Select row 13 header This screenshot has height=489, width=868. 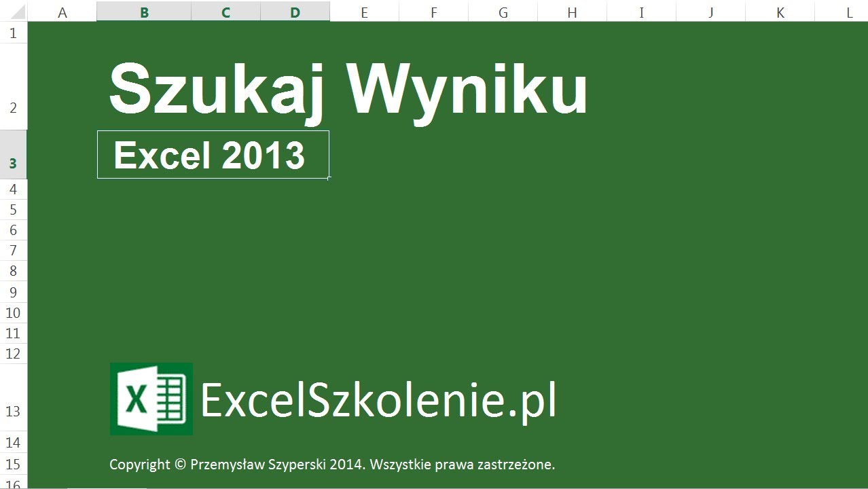(14, 398)
